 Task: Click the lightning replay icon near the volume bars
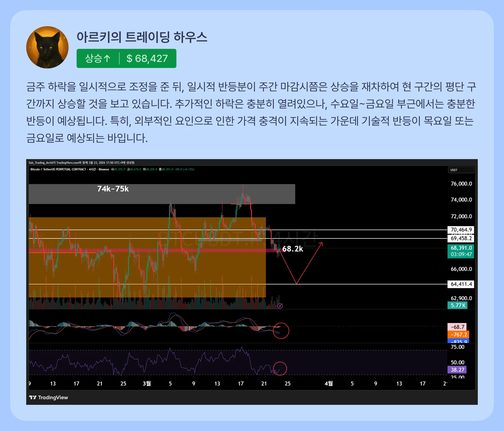280,306
